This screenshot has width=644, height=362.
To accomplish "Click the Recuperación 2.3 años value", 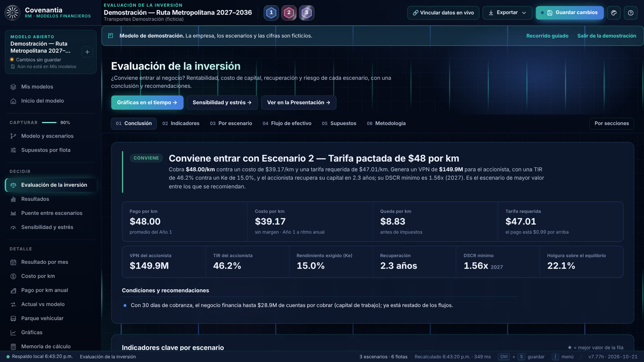I will click(398, 266).
